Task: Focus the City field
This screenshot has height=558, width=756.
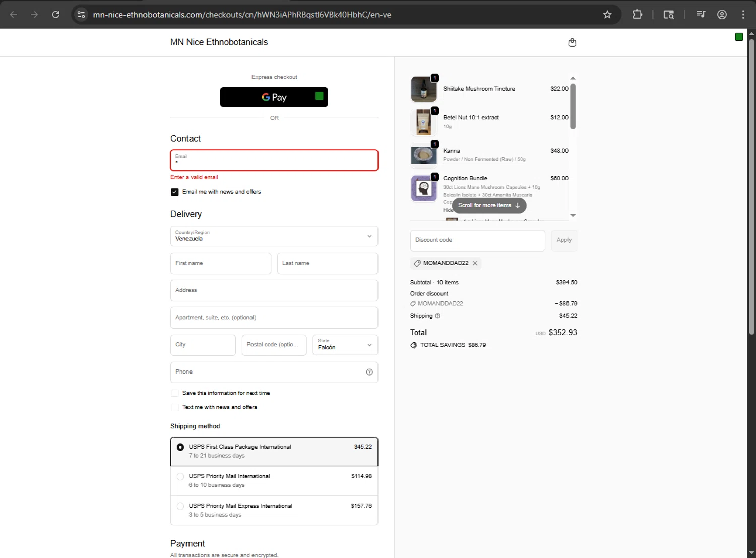Action: (203, 345)
